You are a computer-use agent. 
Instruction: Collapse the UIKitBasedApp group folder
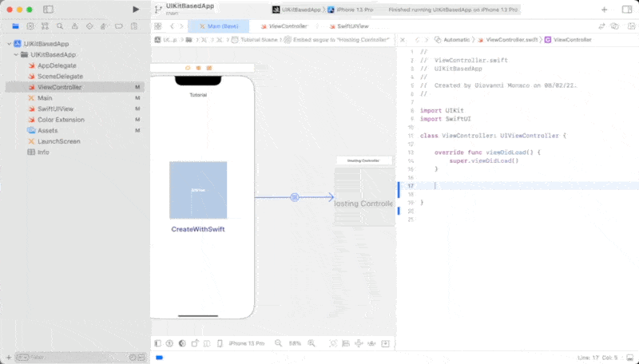pyautogui.click(x=17, y=54)
